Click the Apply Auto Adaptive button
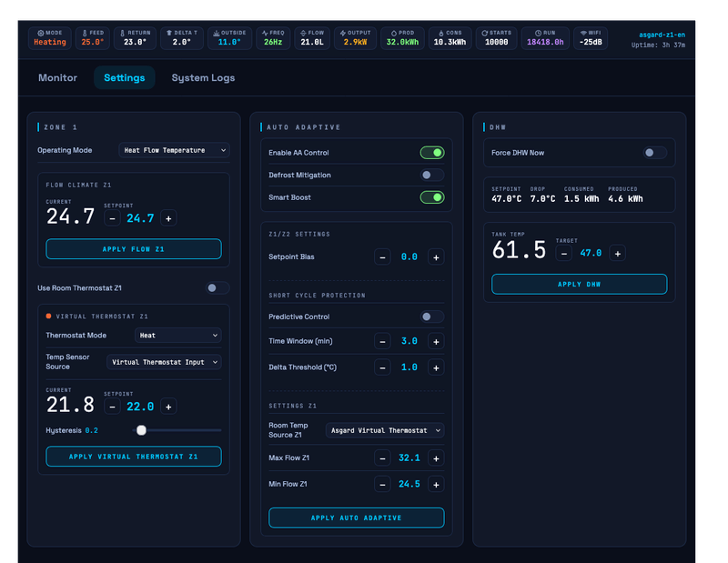The image size is (728, 563). tap(356, 518)
